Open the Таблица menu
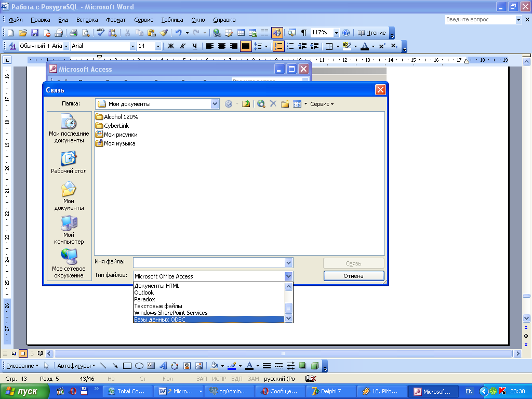 (172, 20)
